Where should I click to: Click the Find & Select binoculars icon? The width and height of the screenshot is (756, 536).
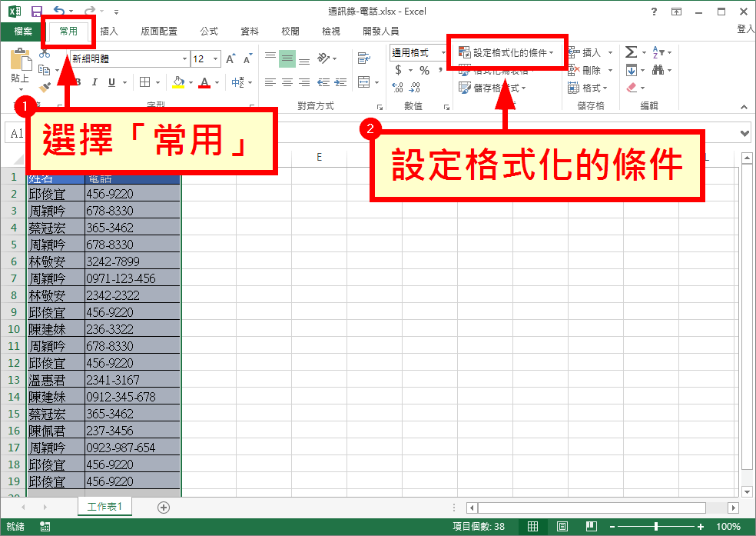pos(658,71)
